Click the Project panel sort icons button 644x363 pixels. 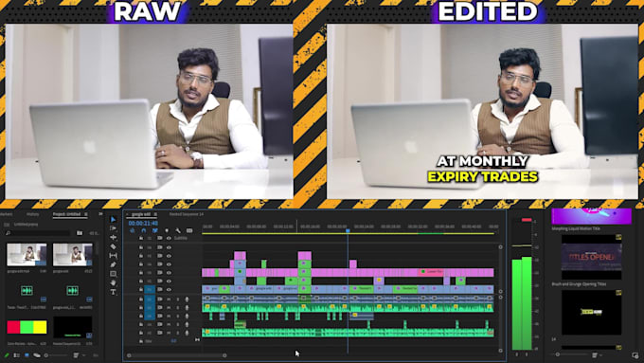click(x=76, y=355)
